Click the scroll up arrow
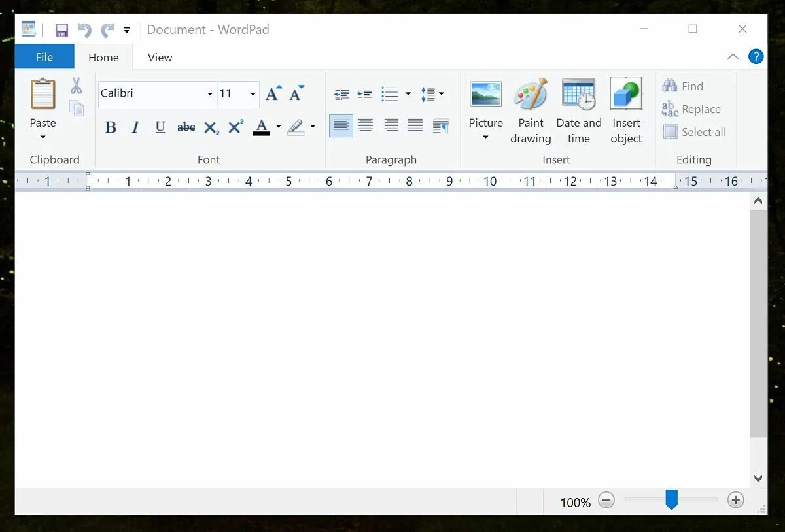This screenshot has width=785, height=532. [758, 201]
